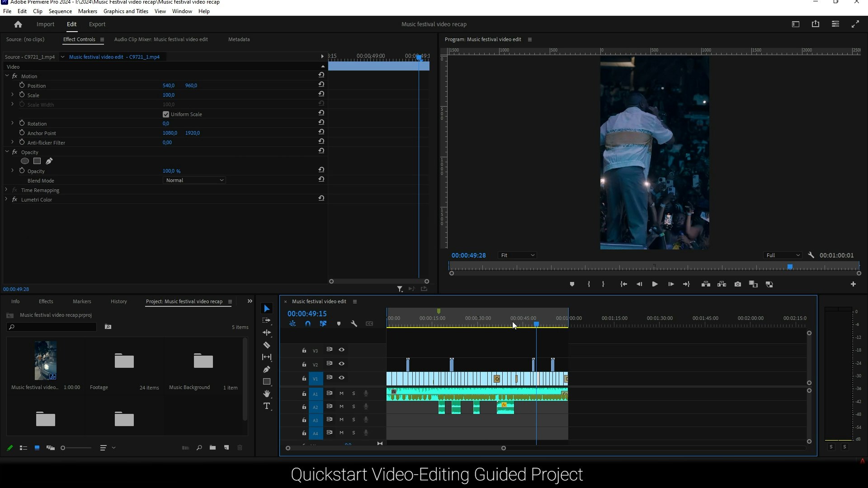Viewport: 868px width, 488px height.
Task: Switch to the Export tab
Action: pyautogui.click(x=97, y=24)
